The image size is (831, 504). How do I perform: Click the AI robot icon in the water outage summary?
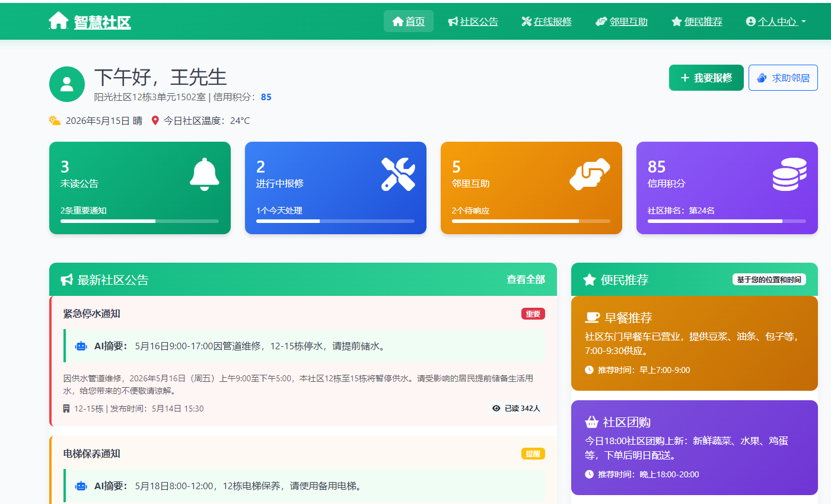click(x=81, y=346)
